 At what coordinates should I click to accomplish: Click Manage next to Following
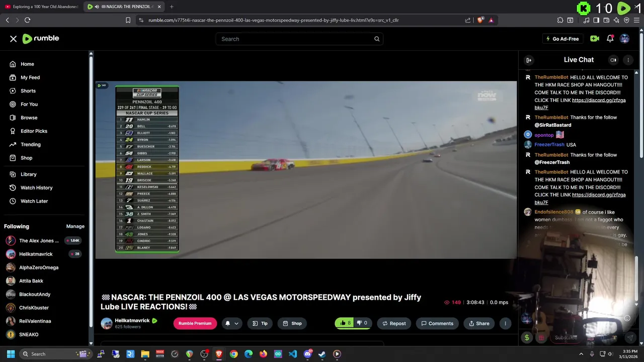click(x=75, y=226)
